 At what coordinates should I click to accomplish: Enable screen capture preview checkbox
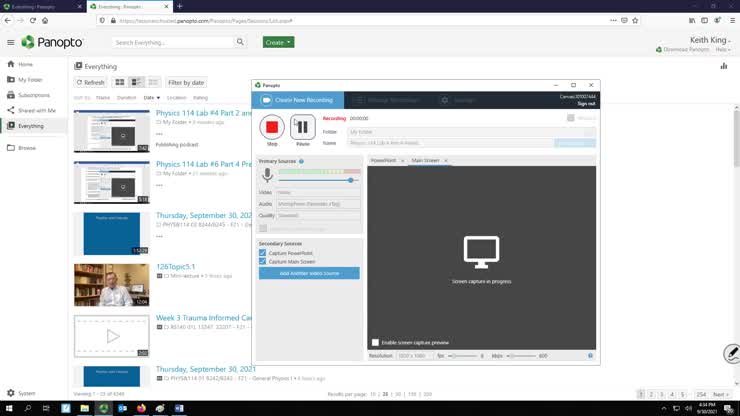coord(375,342)
